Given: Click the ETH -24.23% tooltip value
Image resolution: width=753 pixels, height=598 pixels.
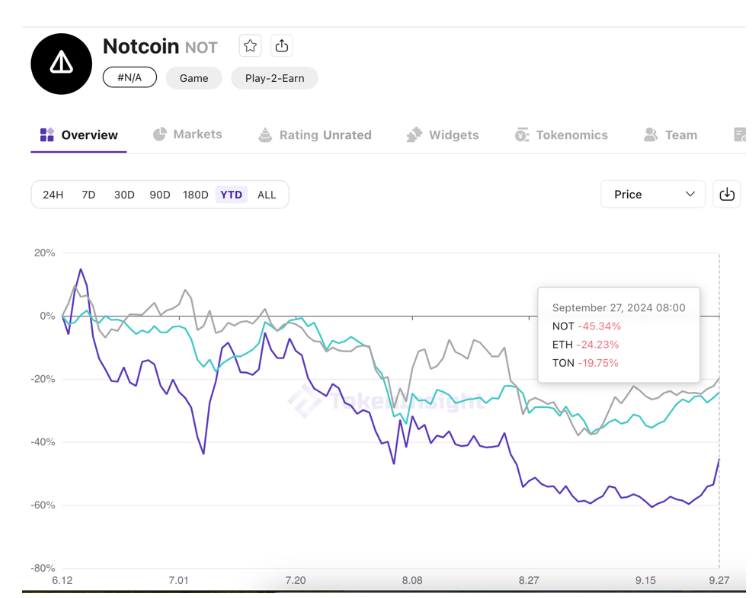Looking at the screenshot, I should click(x=585, y=344).
